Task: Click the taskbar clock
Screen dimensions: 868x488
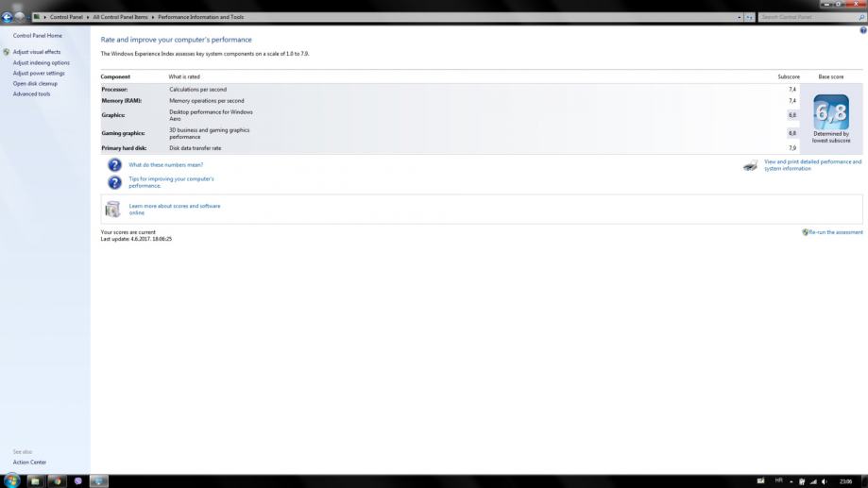Action: pyautogui.click(x=845, y=481)
